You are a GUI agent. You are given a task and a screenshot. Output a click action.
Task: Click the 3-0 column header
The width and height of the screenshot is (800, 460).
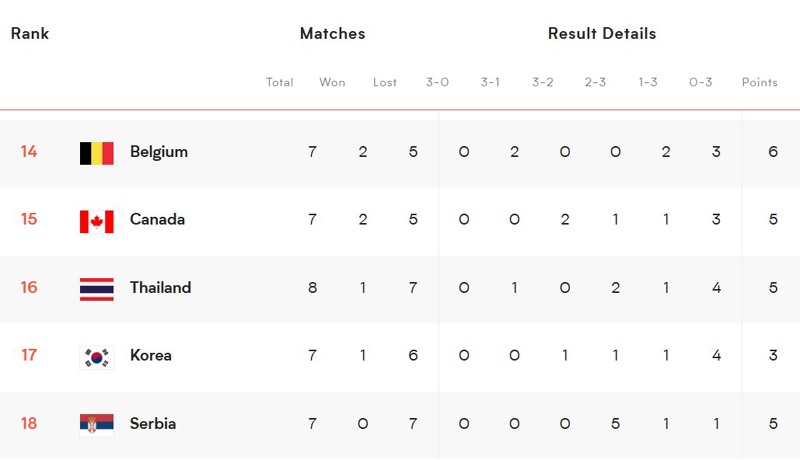(x=437, y=82)
